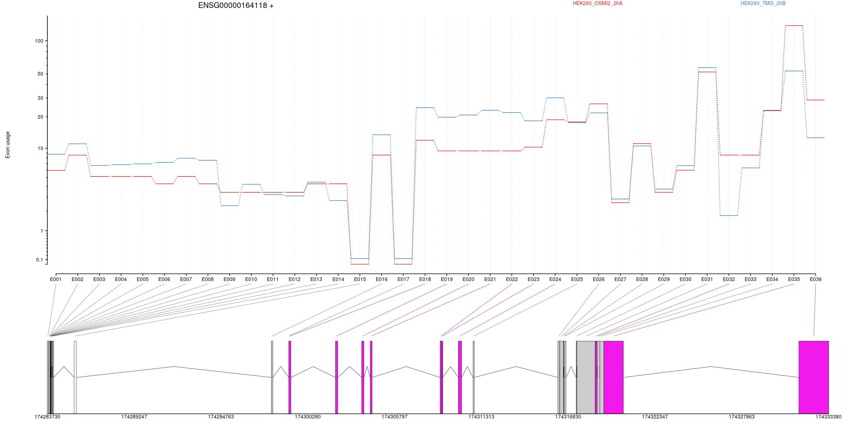
Task: Click the blue E016 segment above 10
Action: pyautogui.click(x=382, y=135)
